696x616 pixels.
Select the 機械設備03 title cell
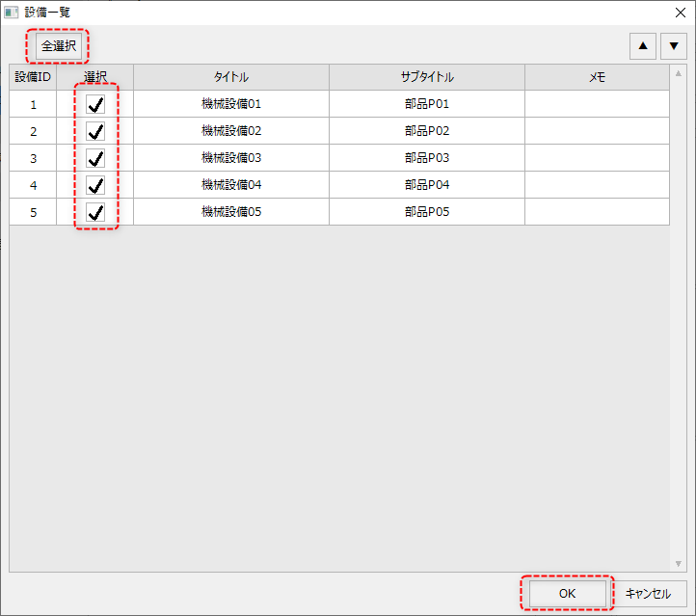(231, 157)
